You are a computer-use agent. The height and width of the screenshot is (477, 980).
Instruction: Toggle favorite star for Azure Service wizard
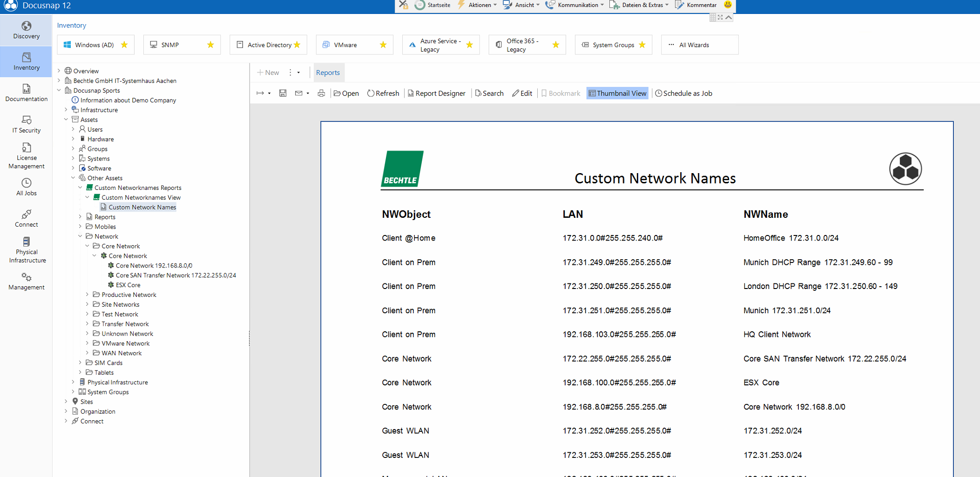469,45
